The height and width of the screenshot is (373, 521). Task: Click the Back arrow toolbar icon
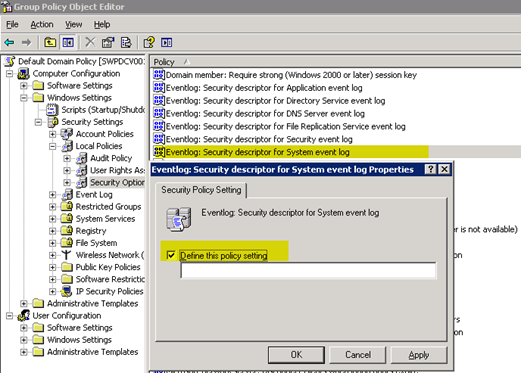[x=9, y=42]
